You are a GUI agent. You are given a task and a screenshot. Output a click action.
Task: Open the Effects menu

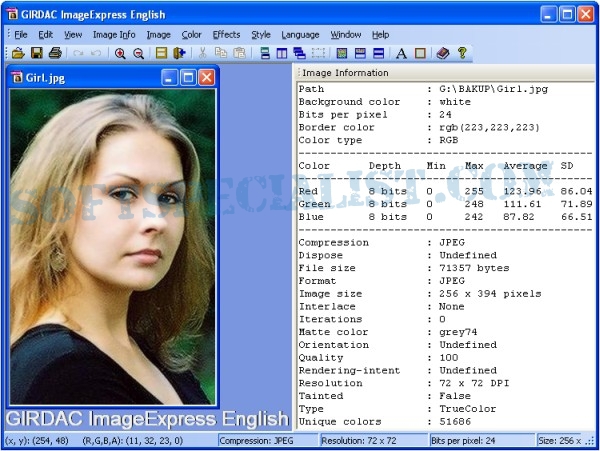click(x=226, y=34)
